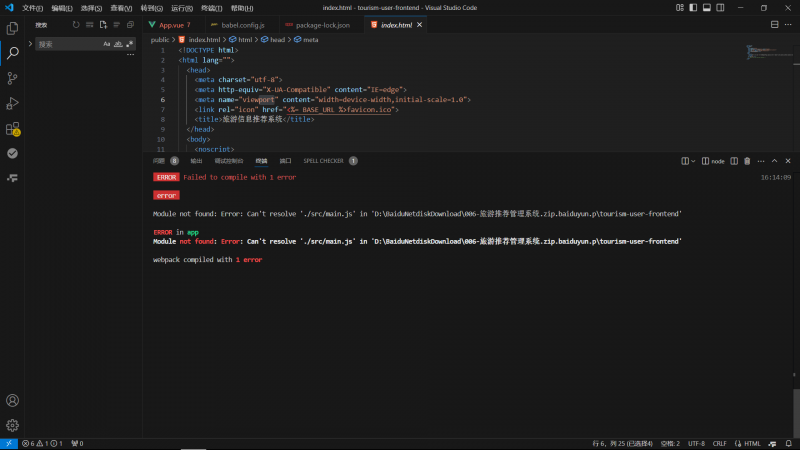Toggle Use Regular Expression option
800x450 pixels.
point(130,44)
